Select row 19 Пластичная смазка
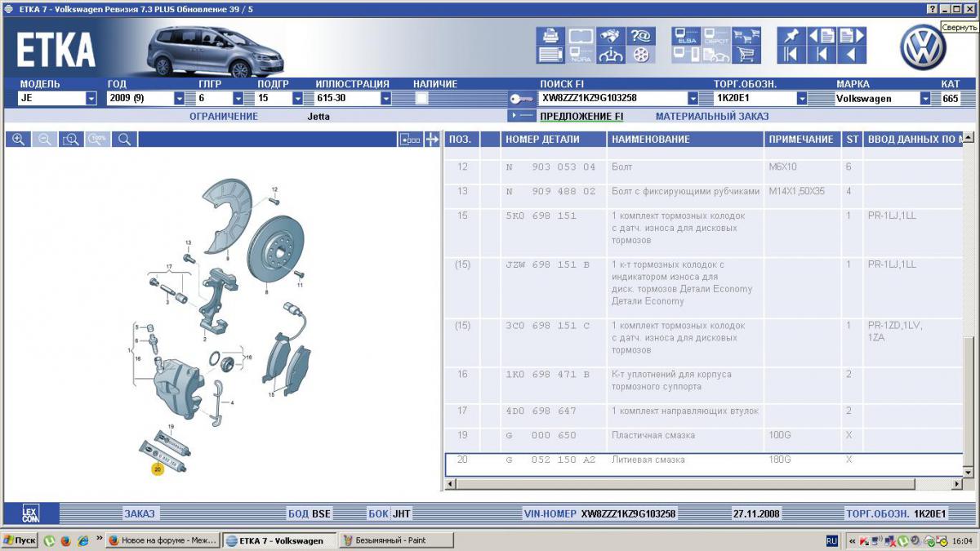Screen dimensions: 980x551 (704, 439)
